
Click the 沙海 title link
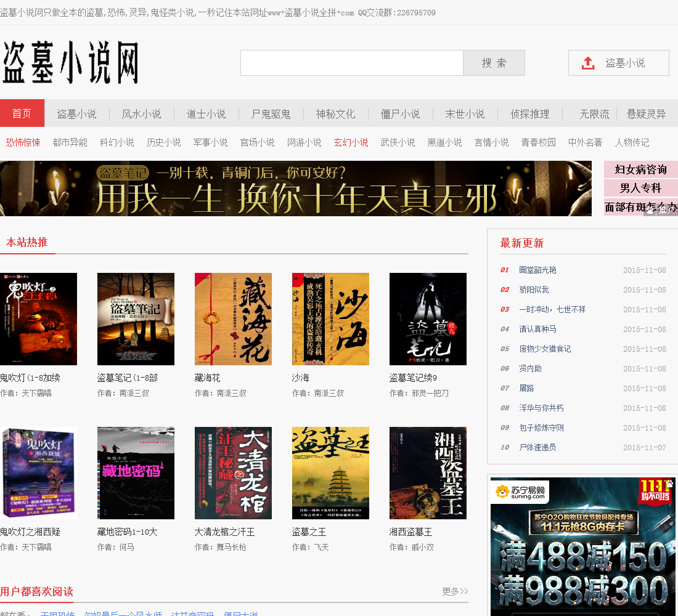301,378
